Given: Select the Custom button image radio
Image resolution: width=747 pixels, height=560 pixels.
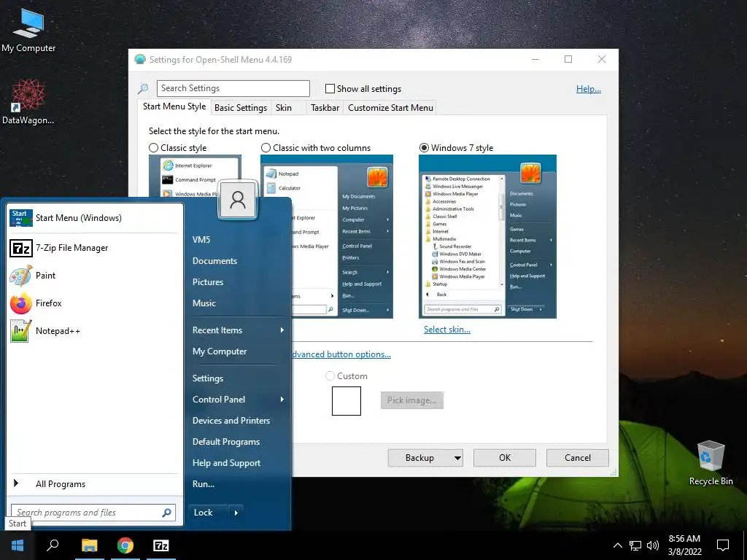Looking at the screenshot, I should click(330, 376).
